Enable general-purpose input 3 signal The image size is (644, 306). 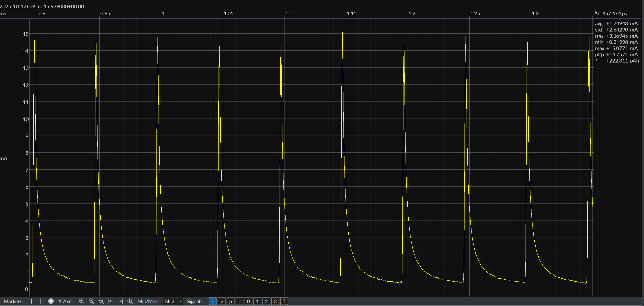point(275,301)
